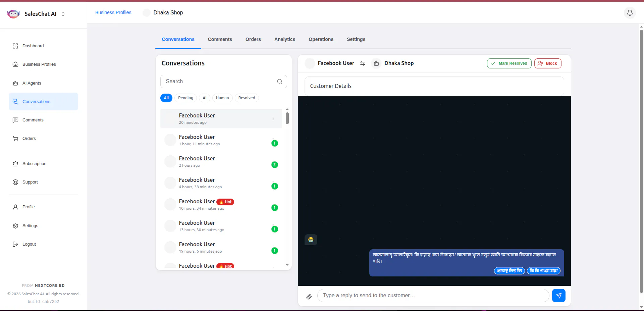Open Dashboard in the sidebar
The width and height of the screenshot is (644, 311).
point(43,46)
